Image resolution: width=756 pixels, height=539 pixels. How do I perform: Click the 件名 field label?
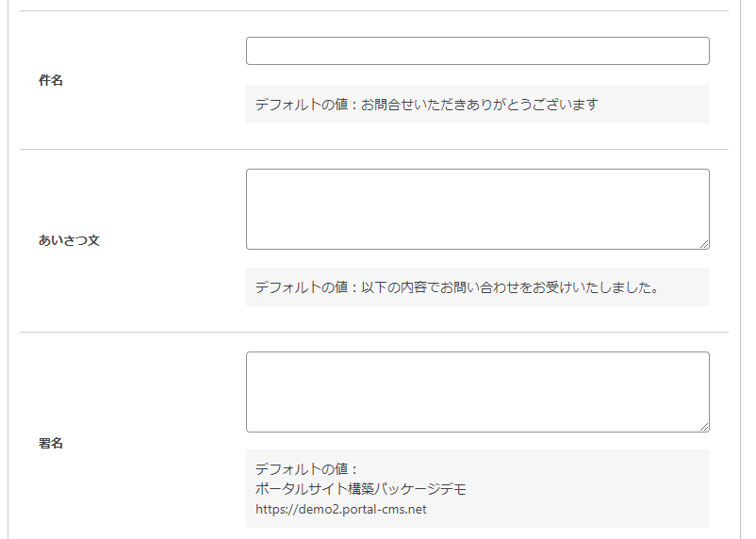(51, 81)
